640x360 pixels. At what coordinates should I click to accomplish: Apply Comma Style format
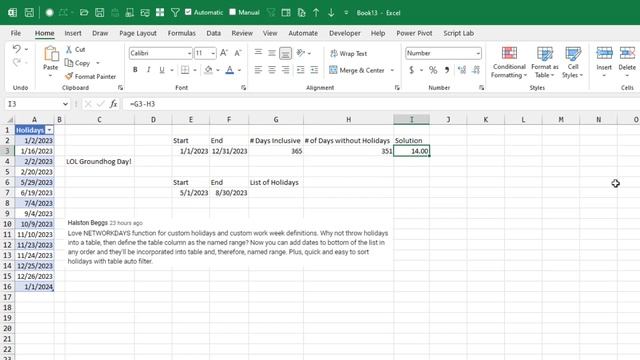pyautogui.click(x=447, y=70)
